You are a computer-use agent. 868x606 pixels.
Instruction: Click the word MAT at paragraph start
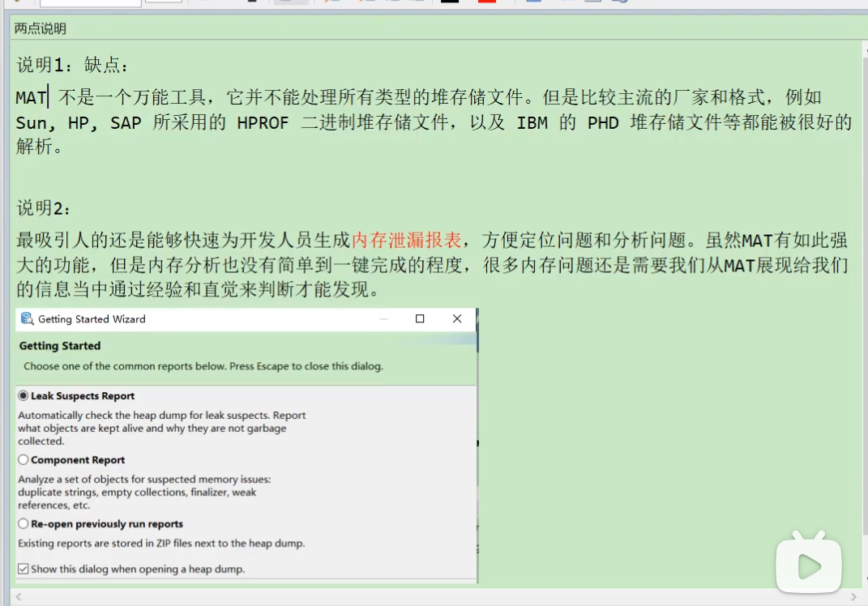(31, 98)
